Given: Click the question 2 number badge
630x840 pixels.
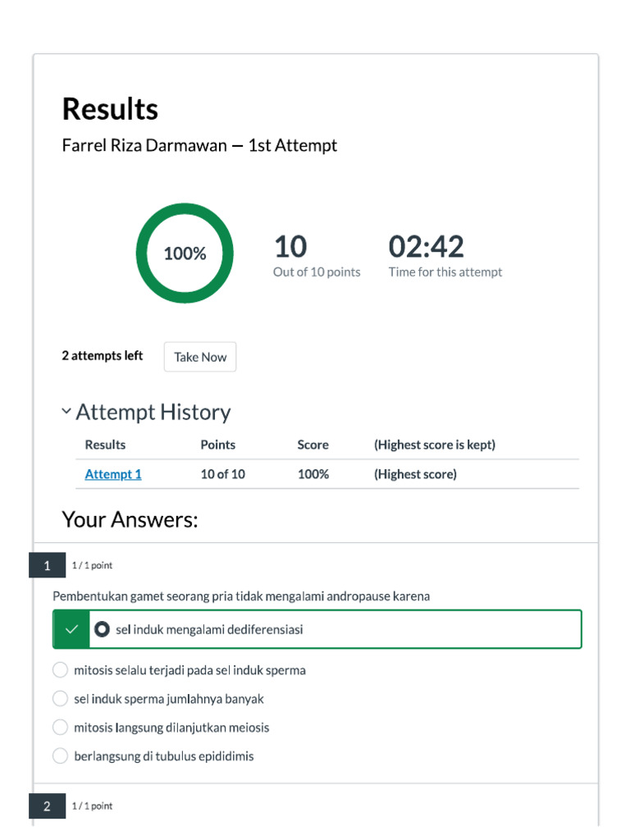Looking at the screenshot, I should [x=47, y=806].
